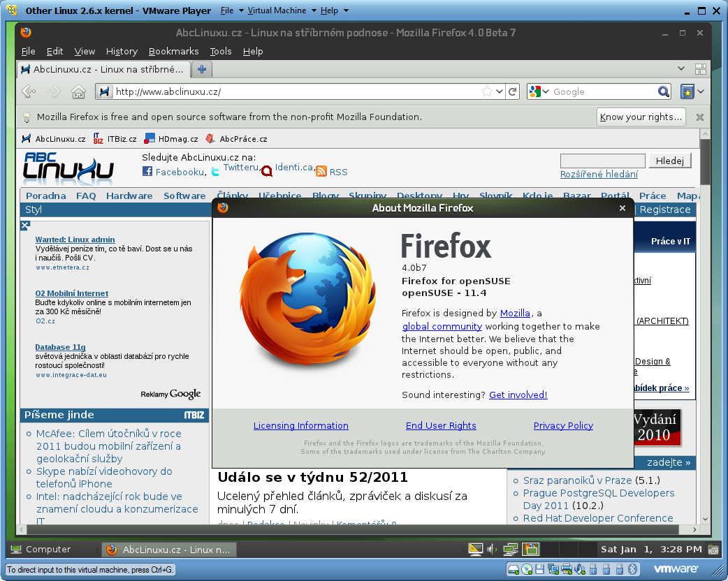Click the Back arrow navigation button
Image resolution: width=728 pixels, height=581 pixels.
coord(29,91)
